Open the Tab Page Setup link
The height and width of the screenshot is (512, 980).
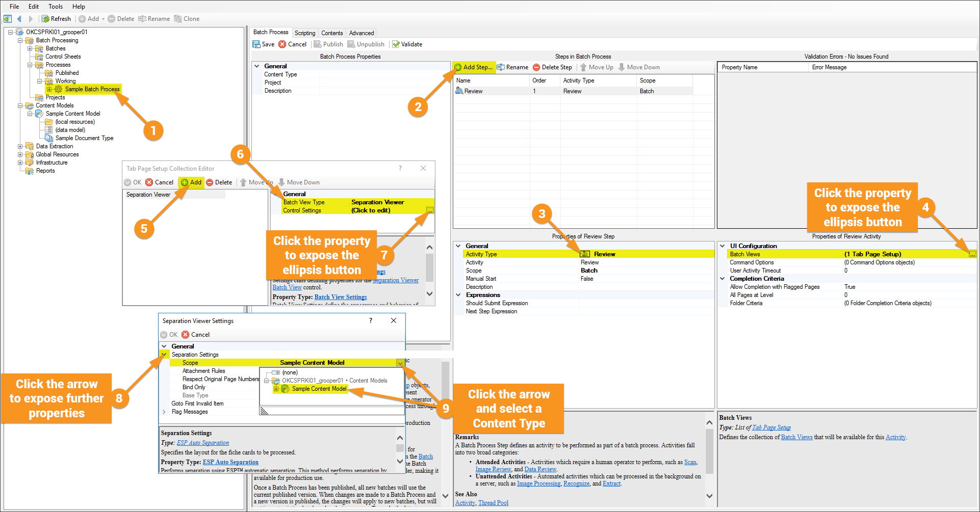click(771, 427)
